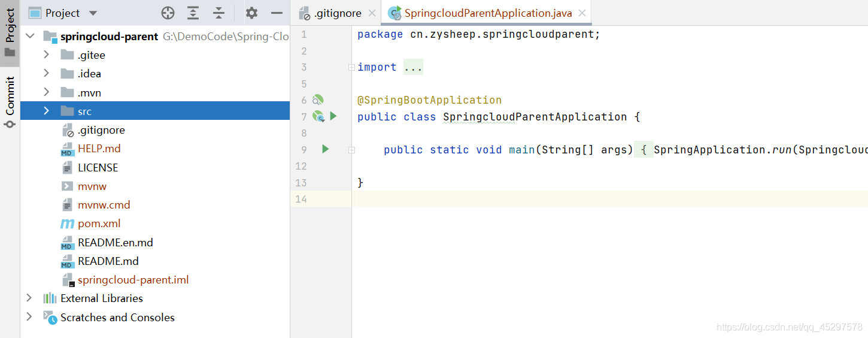Close the .gitignore tab
The width and height of the screenshot is (868, 338).
(372, 13)
